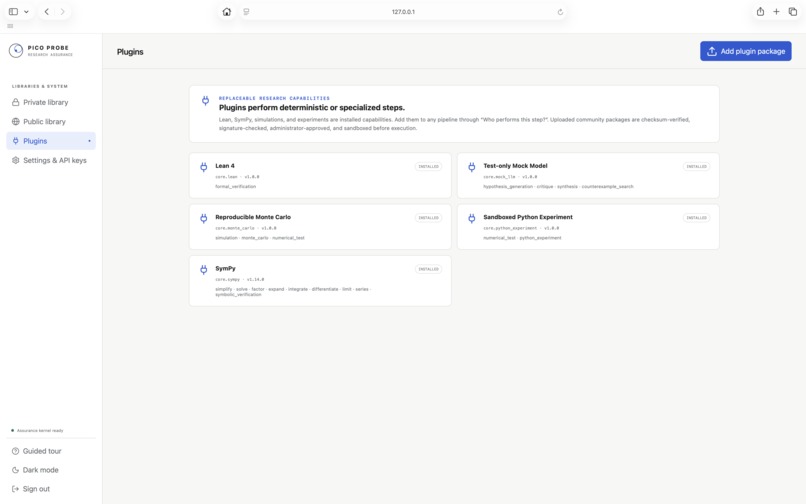Viewport: 806px width, 504px height.
Task: Click the upload icon in Add plugin package
Action: point(712,51)
